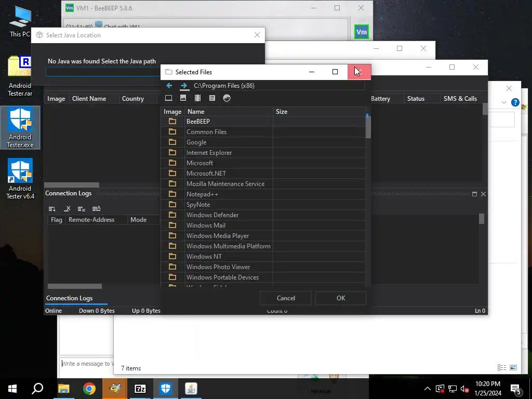Select the images filter icon in Selected Files
This screenshot has width=532, height=399.
coord(183,98)
